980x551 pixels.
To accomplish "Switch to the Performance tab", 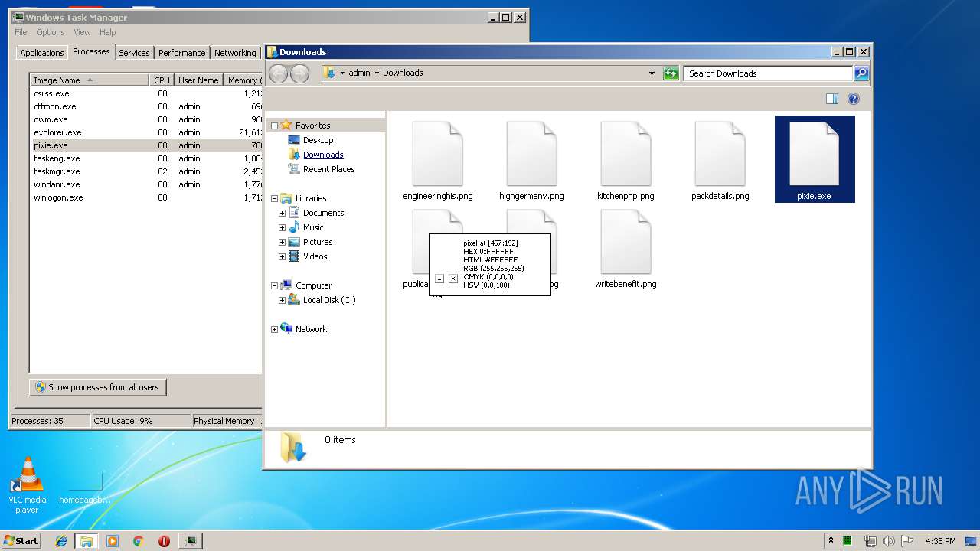I will tap(182, 53).
